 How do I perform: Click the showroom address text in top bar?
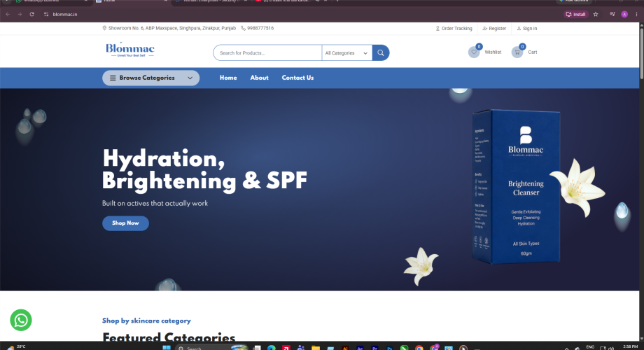pos(172,28)
